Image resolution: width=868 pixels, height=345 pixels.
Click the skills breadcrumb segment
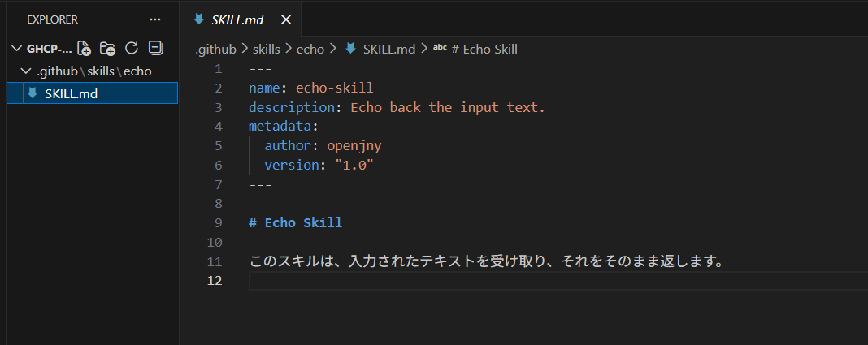click(x=267, y=49)
